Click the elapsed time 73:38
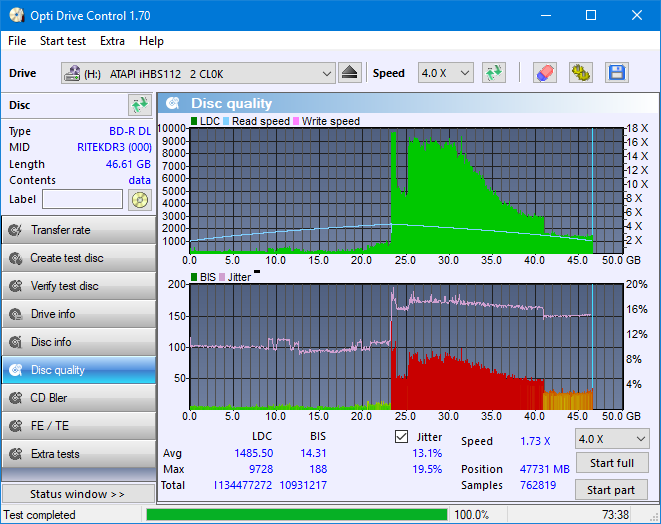This screenshot has height=524, width=661. pos(615,515)
